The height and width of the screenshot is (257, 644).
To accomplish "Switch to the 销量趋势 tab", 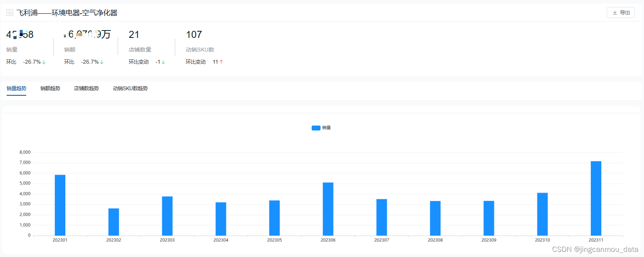I will coord(16,88).
